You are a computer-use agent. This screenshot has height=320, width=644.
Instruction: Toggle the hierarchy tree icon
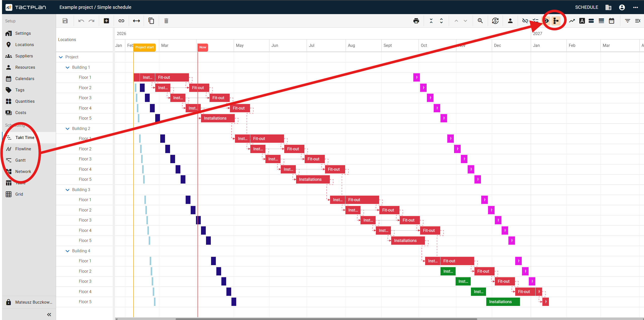(x=556, y=21)
